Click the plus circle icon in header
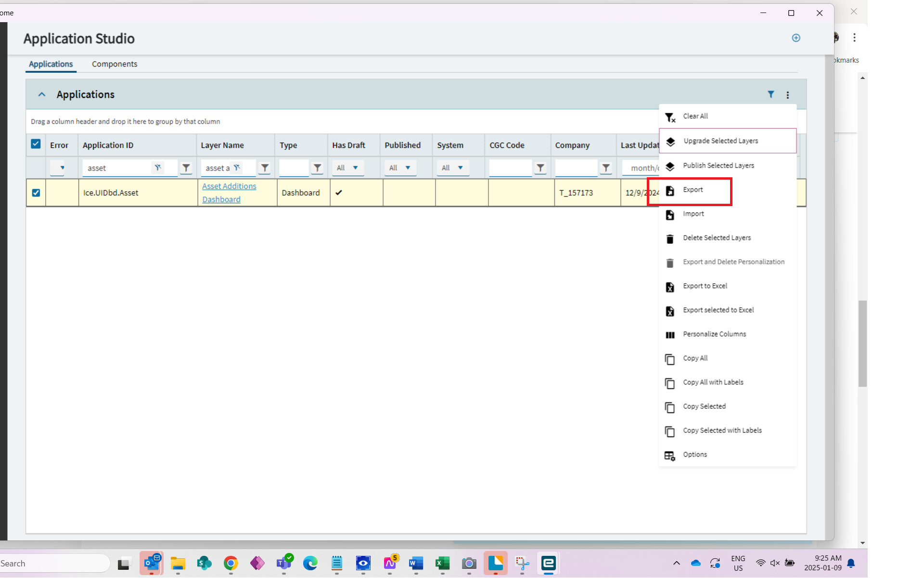This screenshot has width=924, height=578. point(796,38)
